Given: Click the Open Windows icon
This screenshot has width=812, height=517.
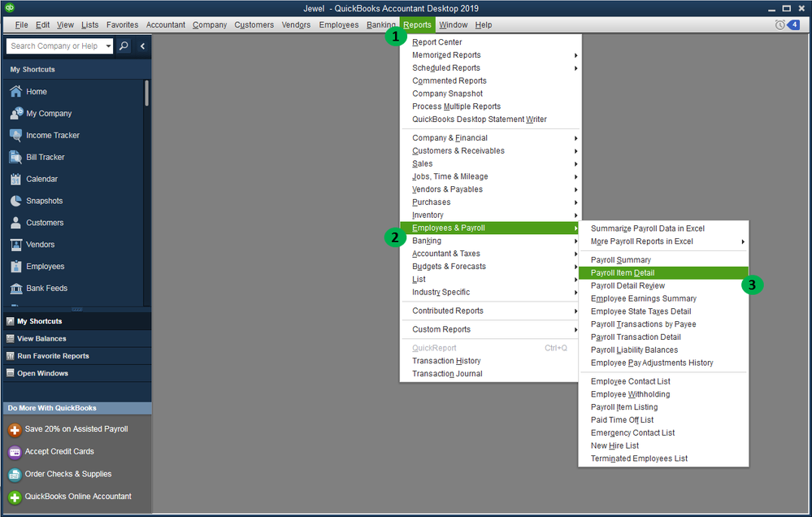Looking at the screenshot, I should tap(10, 373).
